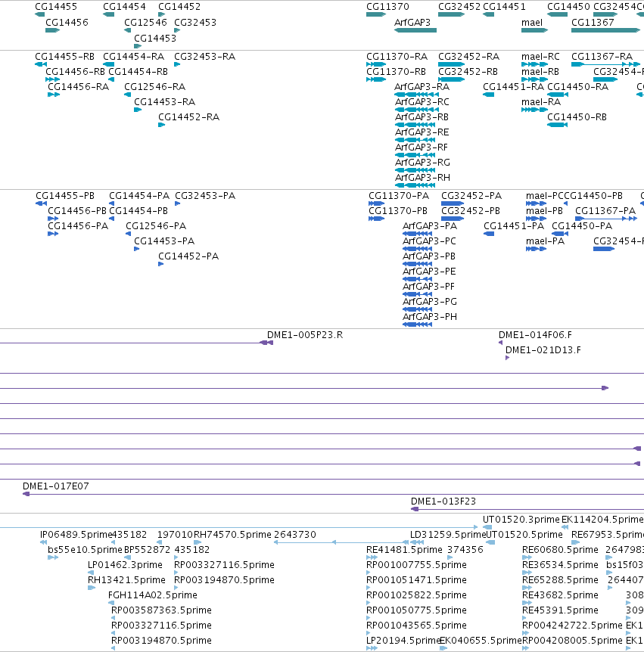
Task: Open transcript CG14453-RA
Action: (138, 110)
